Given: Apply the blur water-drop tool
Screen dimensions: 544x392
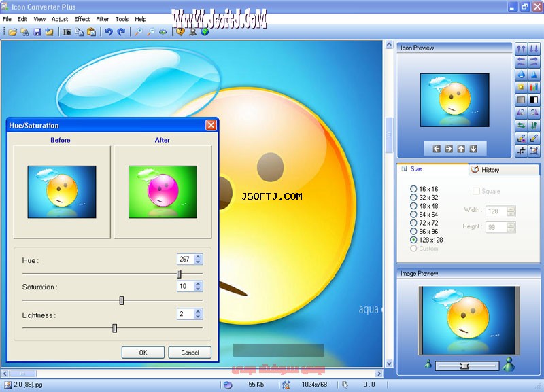Looking at the screenshot, I should pyautogui.click(x=521, y=74).
